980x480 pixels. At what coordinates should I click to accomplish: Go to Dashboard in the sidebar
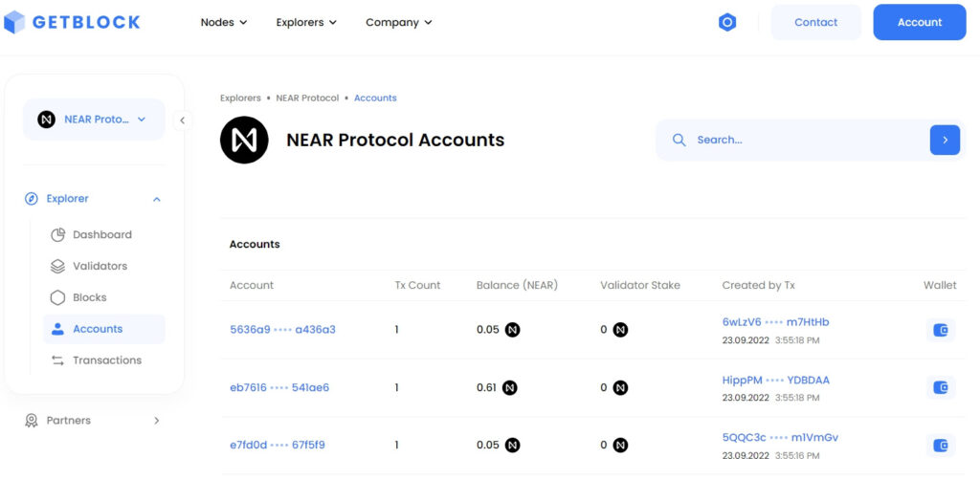pyautogui.click(x=101, y=234)
